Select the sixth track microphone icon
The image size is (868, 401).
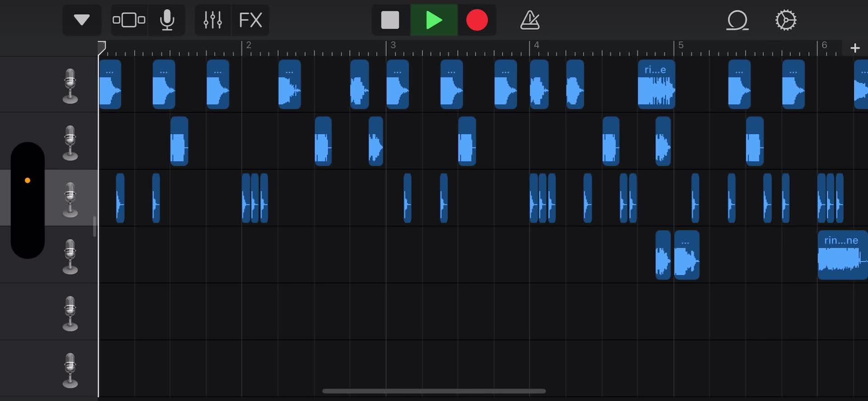[x=70, y=371]
